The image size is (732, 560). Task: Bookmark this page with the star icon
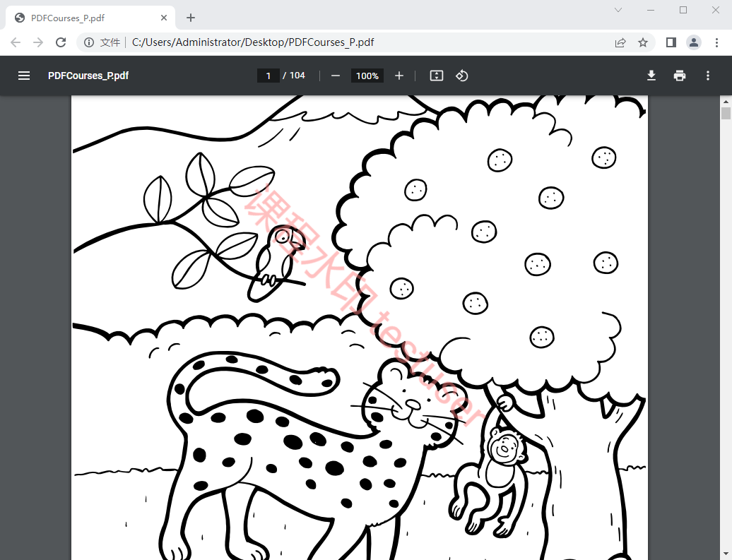(643, 42)
